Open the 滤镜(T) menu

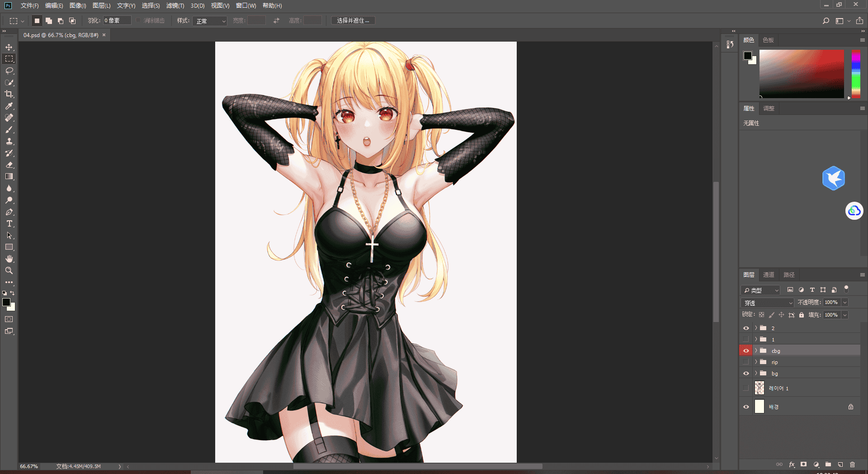(175, 5)
